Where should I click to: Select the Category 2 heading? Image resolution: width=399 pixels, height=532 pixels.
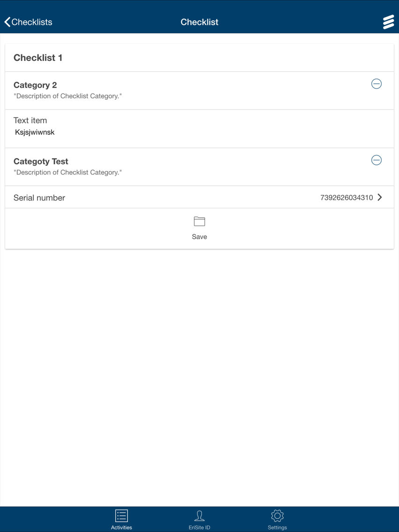(x=35, y=85)
